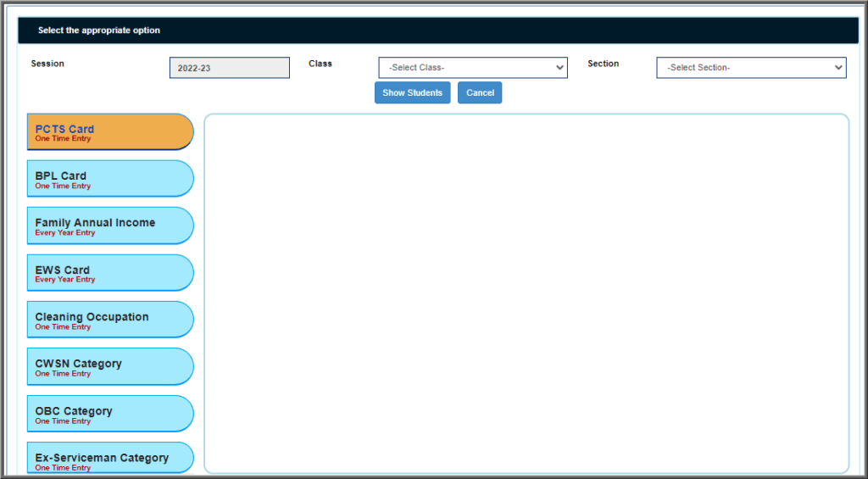
Task: Click the Session label
Action: (x=47, y=64)
